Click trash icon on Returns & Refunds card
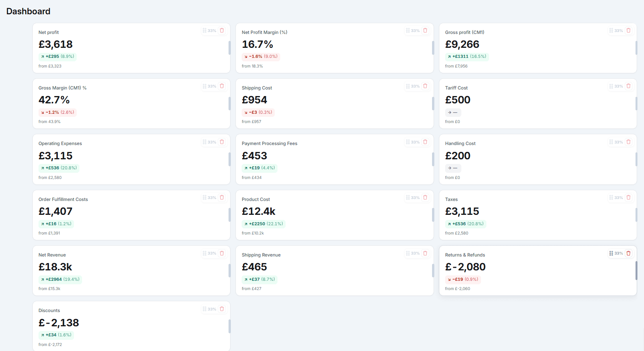Image resolution: width=644 pixels, height=351 pixels. 629,253
